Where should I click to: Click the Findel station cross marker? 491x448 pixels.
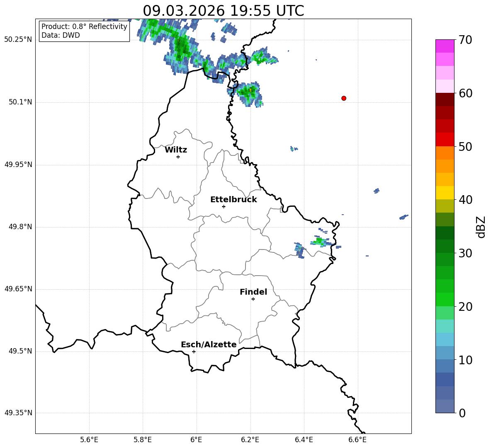(x=253, y=299)
